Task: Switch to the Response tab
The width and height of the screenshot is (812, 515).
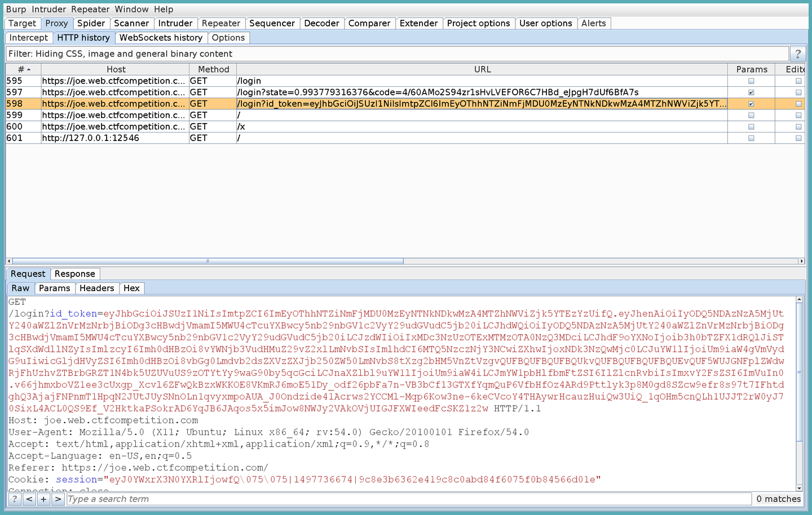Action: (x=75, y=274)
